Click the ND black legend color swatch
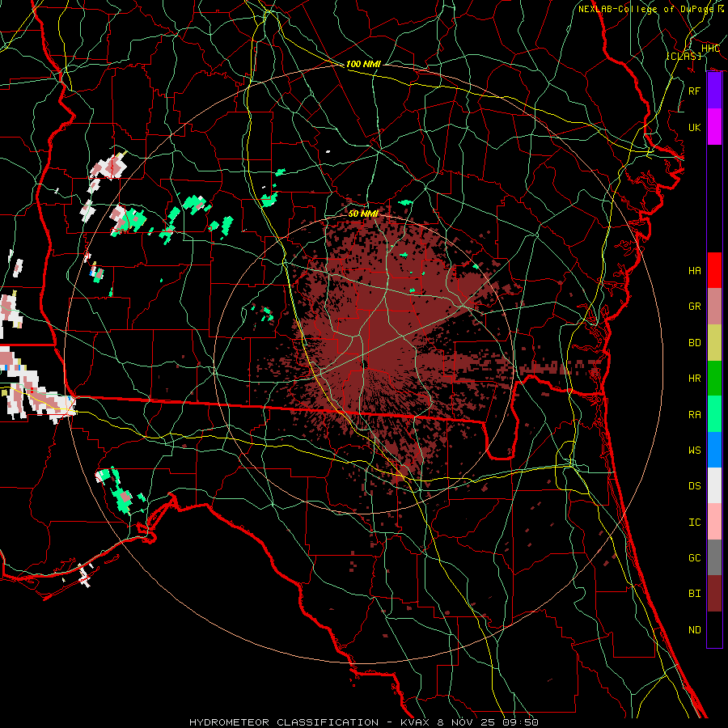The image size is (728, 728). [714, 629]
